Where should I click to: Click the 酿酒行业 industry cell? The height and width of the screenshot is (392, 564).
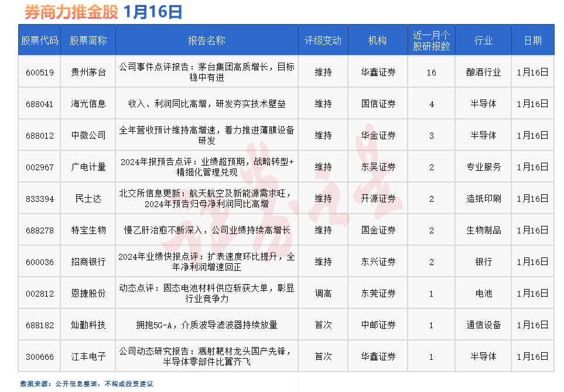(483, 72)
